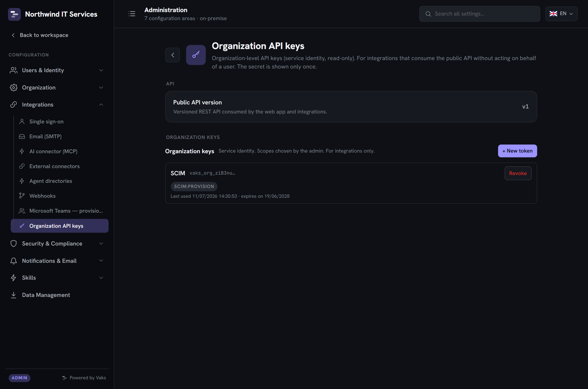Click the vaks_org_ziB3nu… key prefix

click(212, 173)
